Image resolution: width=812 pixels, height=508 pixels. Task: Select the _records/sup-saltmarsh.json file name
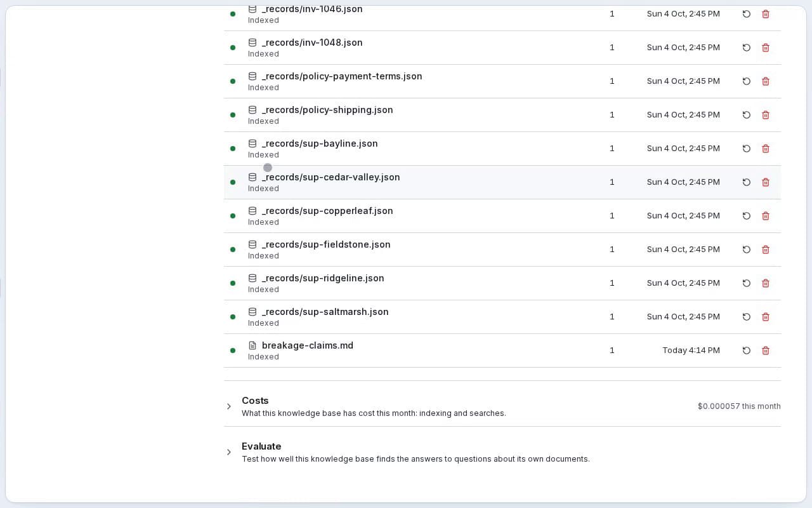click(x=325, y=312)
